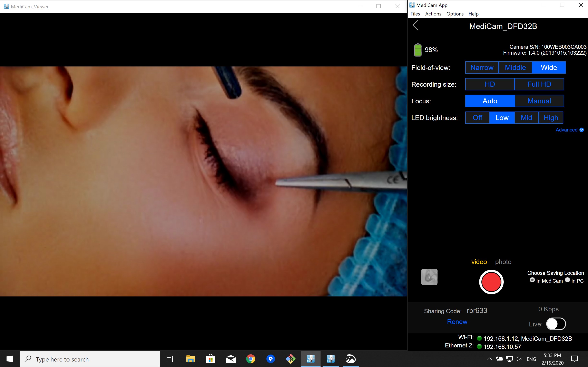Click the Task View taskbar icon
Viewport: 588px width, 367px height.
170,359
